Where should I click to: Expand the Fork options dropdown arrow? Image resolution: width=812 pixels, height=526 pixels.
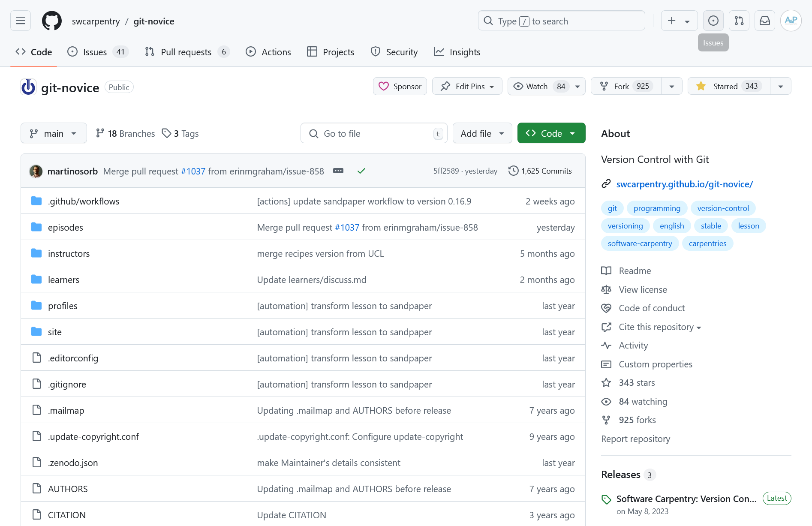point(672,86)
